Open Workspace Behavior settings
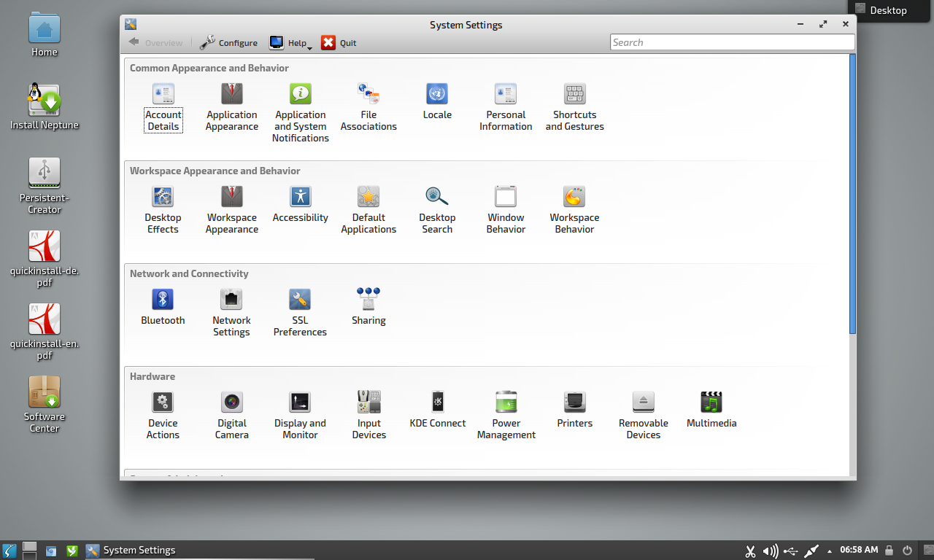The height and width of the screenshot is (560, 934). coord(574,210)
